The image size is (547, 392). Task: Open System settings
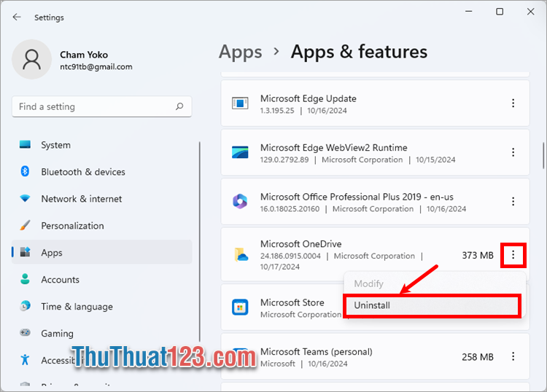pos(56,145)
